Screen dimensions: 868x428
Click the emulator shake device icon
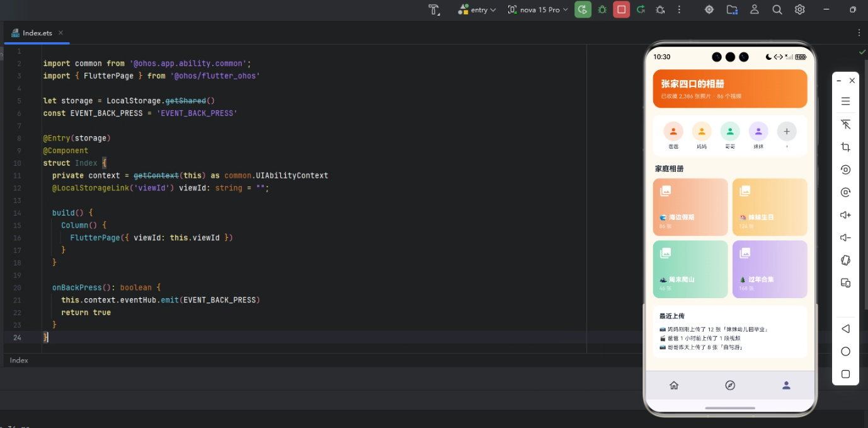(x=846, y=260)
